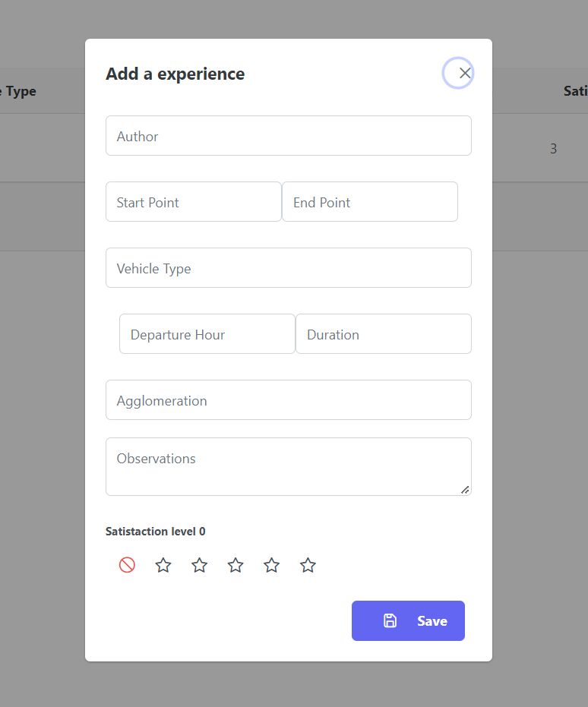The width and height of the screenshot is (588, 707).
Task: Focus the Author input field
Action: pyautogui.click(x=289, y=136)
